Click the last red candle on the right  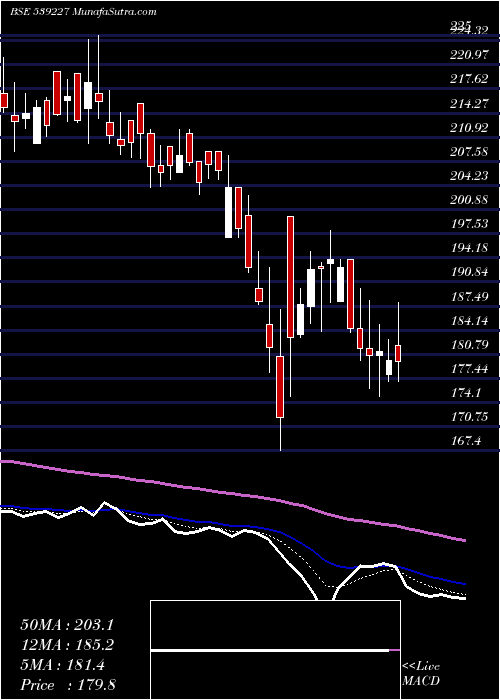pyautogui.click(x=398, y=353)
